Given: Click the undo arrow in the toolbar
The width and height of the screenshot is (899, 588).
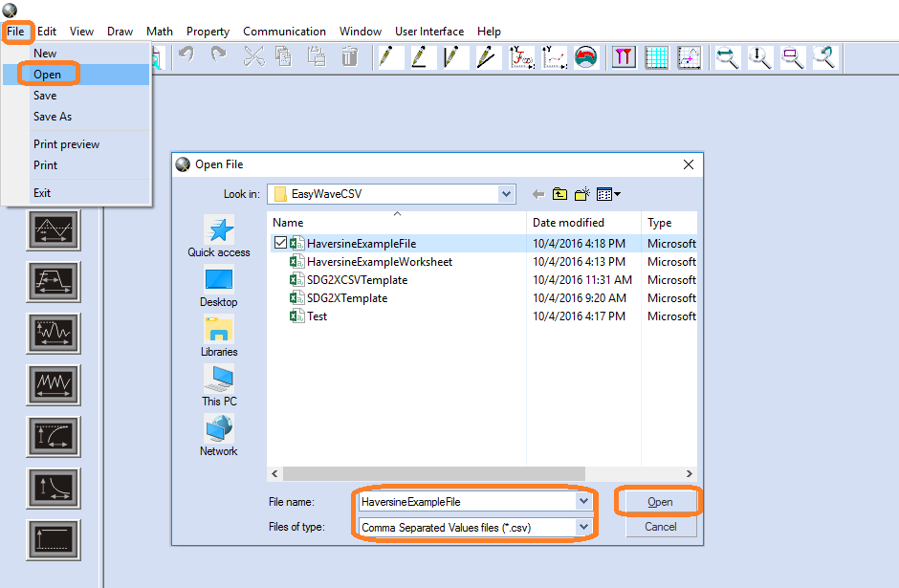Looking at the screenshot, I should 186,56.
